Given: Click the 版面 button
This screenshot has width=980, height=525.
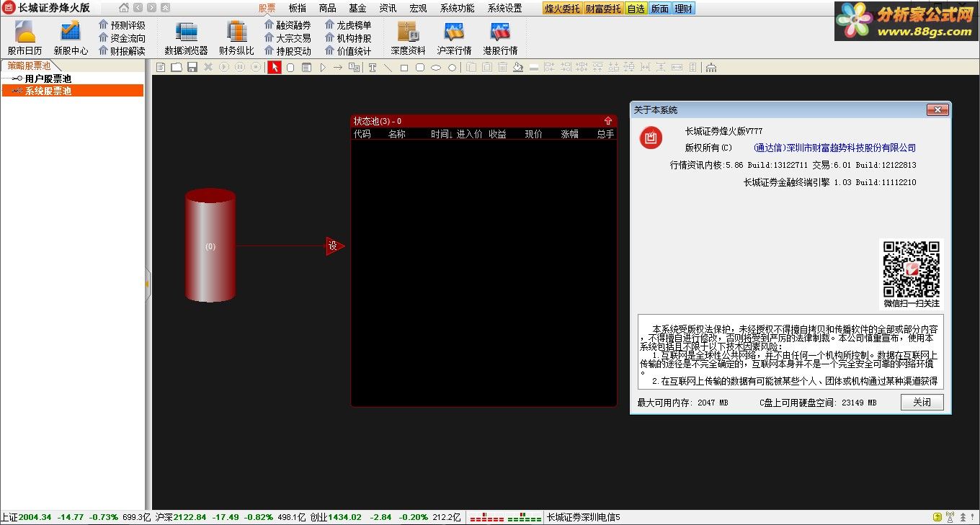Looking at the screenshot, I should point(659,9).
